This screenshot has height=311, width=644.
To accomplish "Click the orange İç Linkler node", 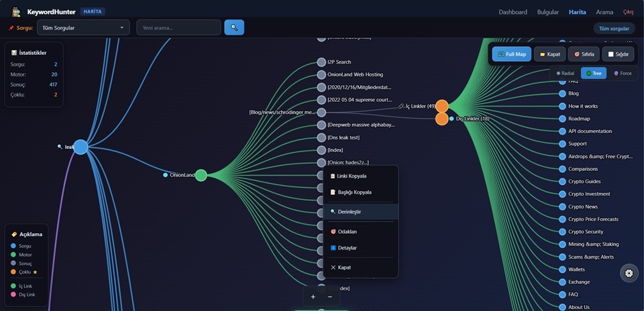I will tap(442, 107).
